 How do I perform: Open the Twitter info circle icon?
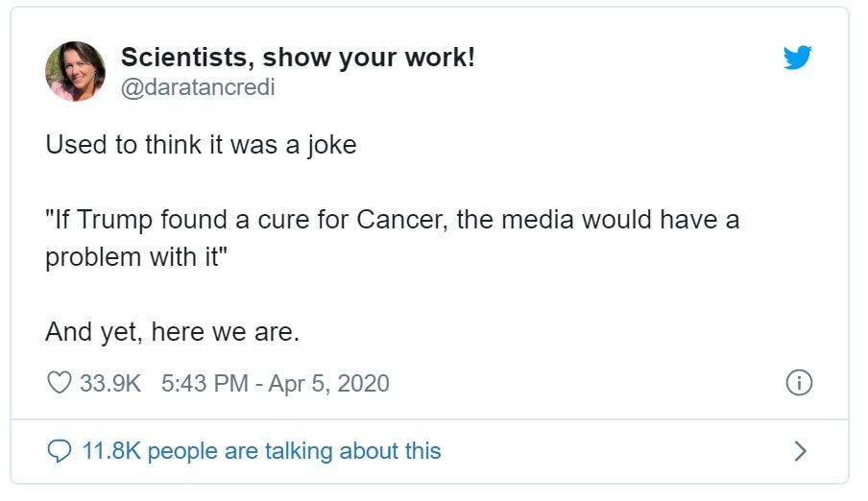point(799,383)
